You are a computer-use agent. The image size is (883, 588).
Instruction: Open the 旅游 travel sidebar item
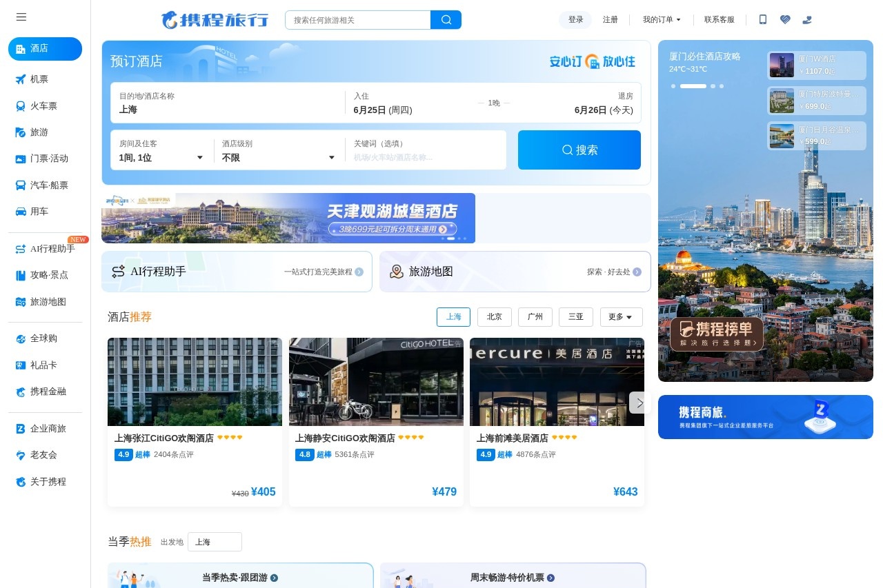tap(45, 132)
